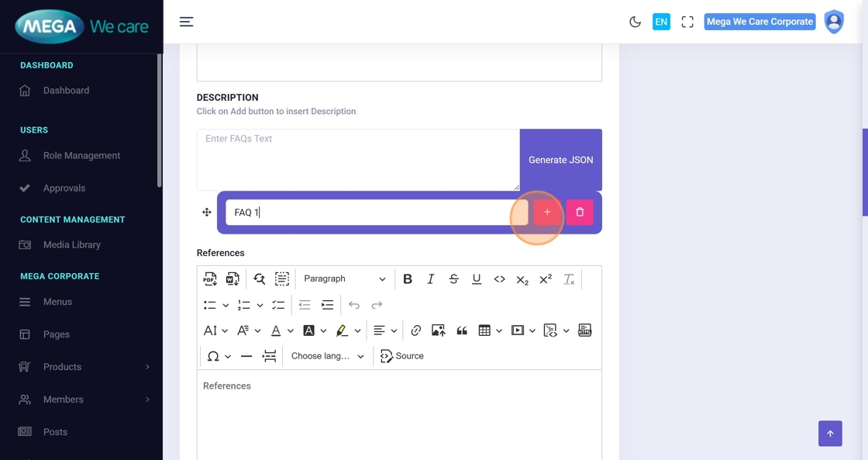Viewport: 868px width, 460px height.
Task: Toggle dark mode with moon icon
Action: pyautogui.click(x=635, y=22)
